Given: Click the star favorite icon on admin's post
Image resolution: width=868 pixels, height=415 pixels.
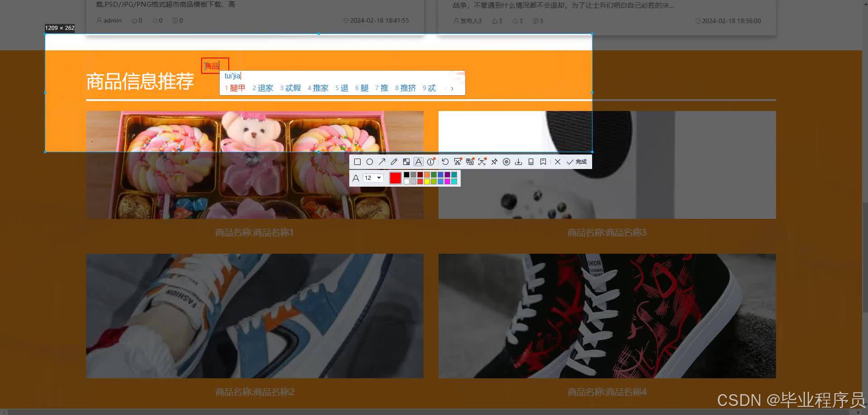Looking at the screenshot, I should point(155,20).
